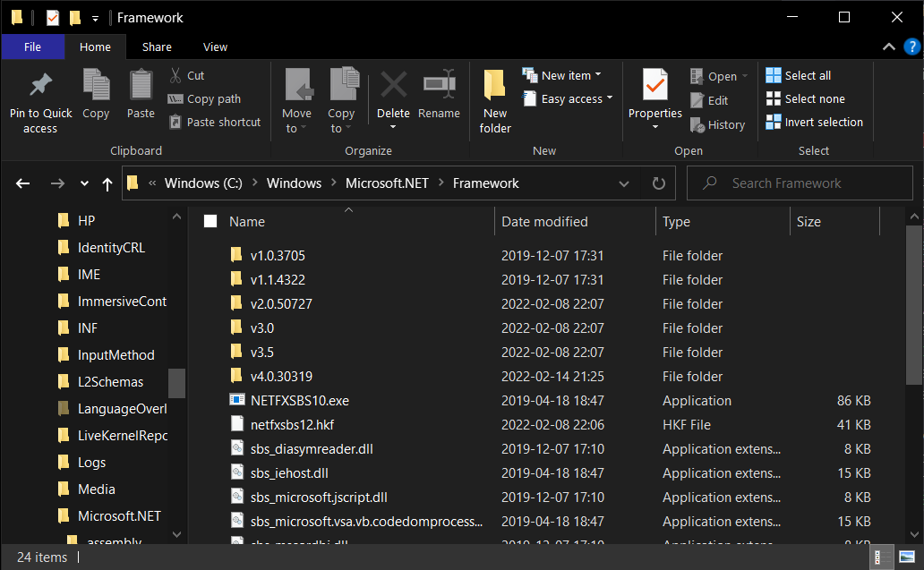Click the Back arrow navigation button

(x=23, y=183)
